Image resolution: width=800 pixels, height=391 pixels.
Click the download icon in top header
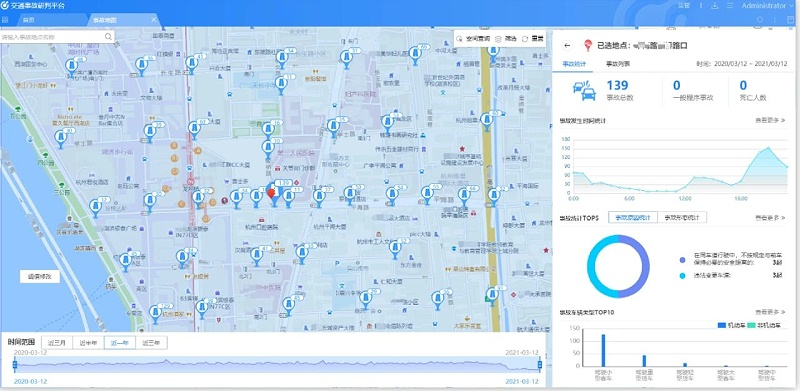pos(715,6)
